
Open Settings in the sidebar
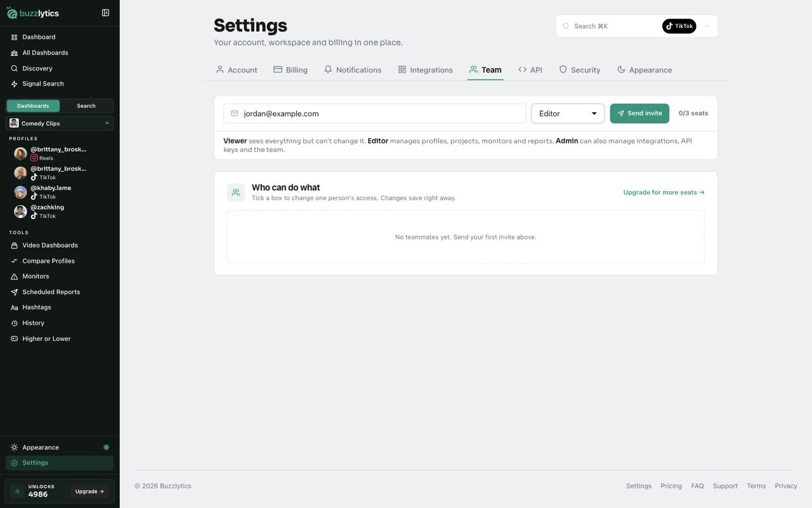60,463
